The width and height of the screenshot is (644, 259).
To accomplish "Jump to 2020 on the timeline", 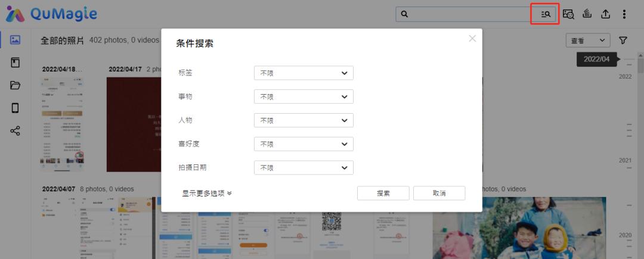I will click(x=625, y=235).
